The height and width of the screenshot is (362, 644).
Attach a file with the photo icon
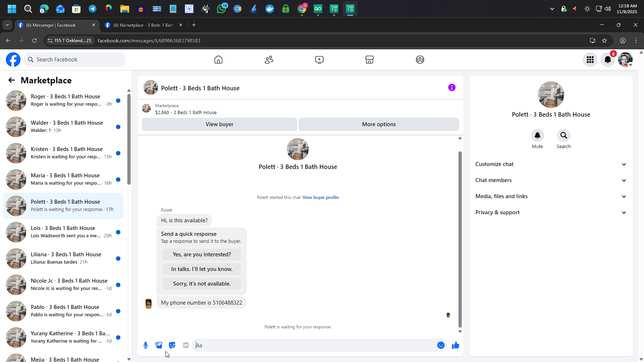point(159,345)
